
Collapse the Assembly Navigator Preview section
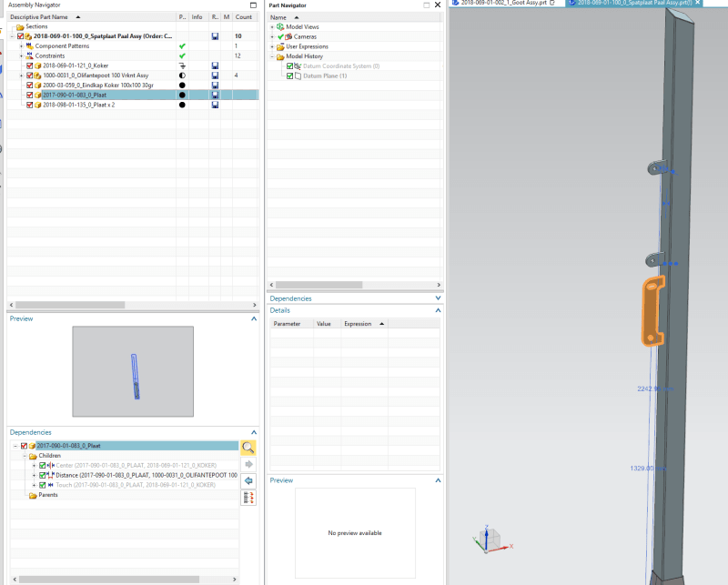(254, 319)
